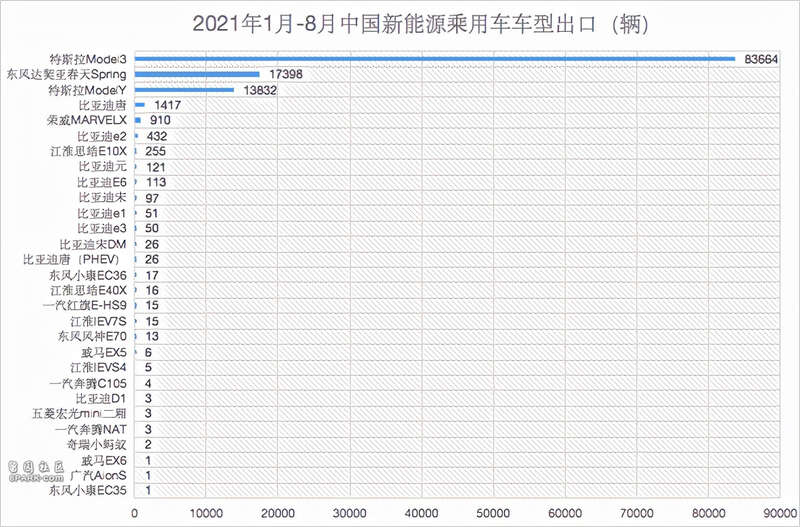The height and width of the screenshot is (527, 800).
Task: Select the "奇瑞小蚂蚁" label
Action: pos(97,445)
